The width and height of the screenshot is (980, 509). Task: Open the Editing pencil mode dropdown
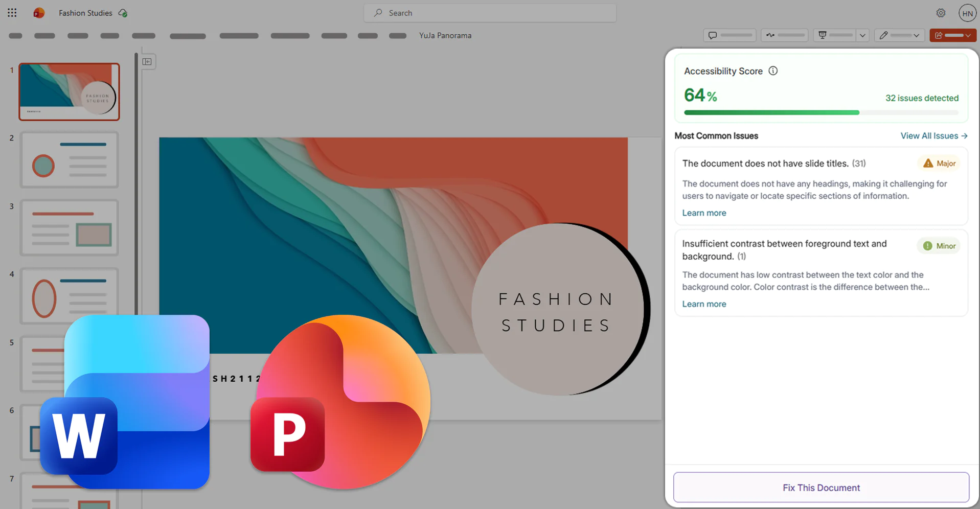[899, 35]
